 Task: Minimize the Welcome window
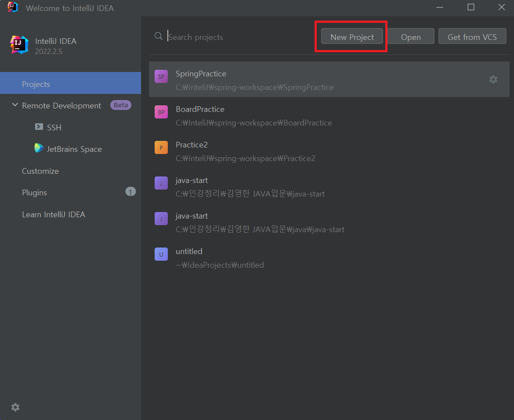click(x=440, y=7)
